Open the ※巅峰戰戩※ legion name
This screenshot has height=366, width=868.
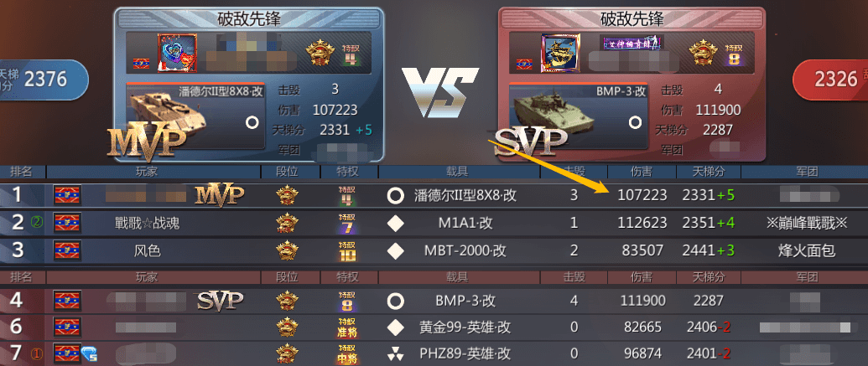[806, 224]
